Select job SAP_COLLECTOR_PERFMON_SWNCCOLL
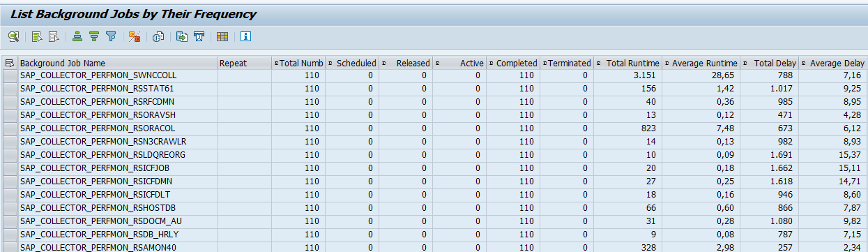The image size is (868, 252). point(98,75)
